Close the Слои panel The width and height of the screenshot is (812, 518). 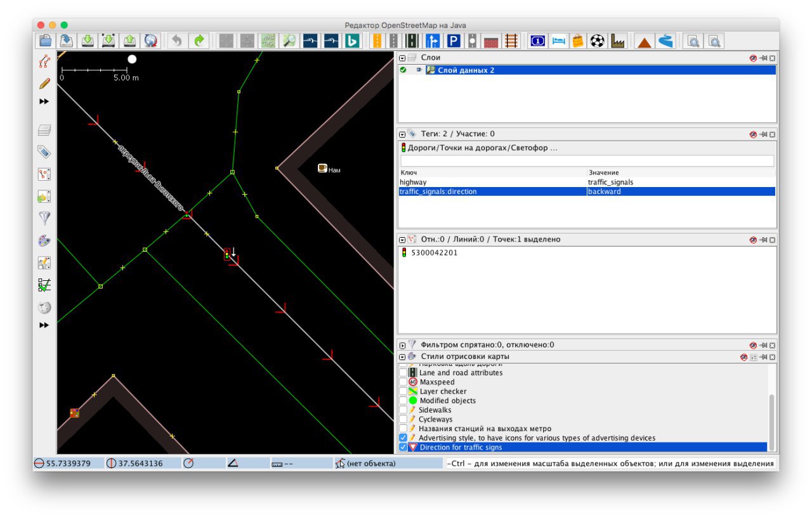coord(772,58)
